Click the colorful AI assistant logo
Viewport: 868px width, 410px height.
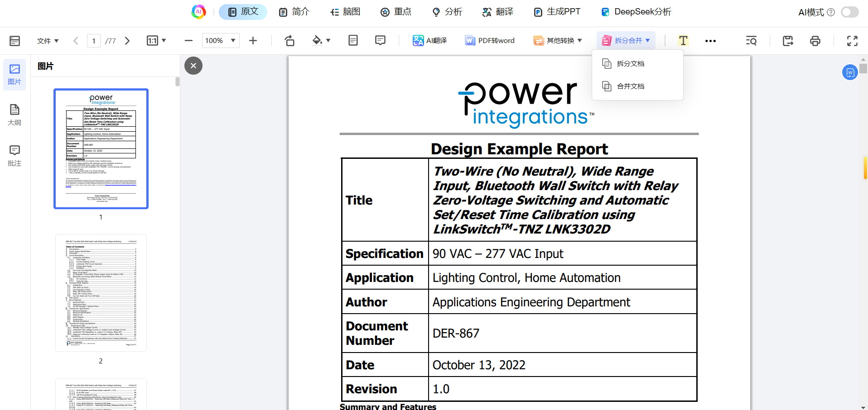198,12
